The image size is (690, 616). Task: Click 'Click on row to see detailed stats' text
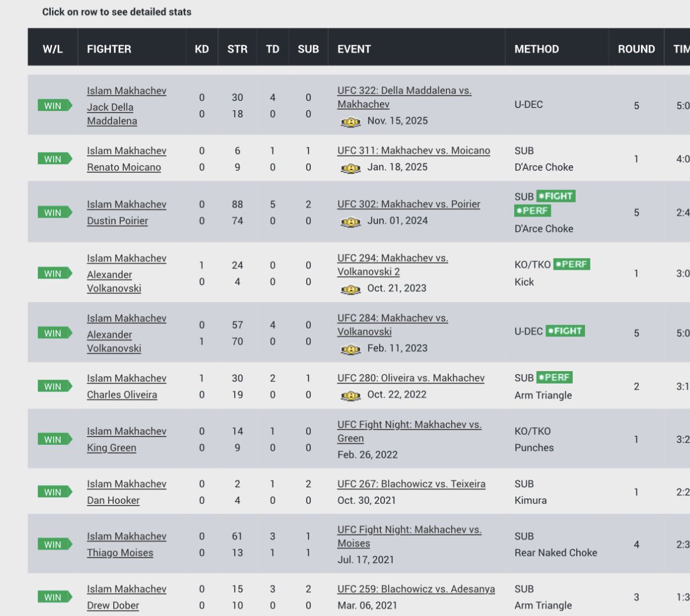coord(117,12)
